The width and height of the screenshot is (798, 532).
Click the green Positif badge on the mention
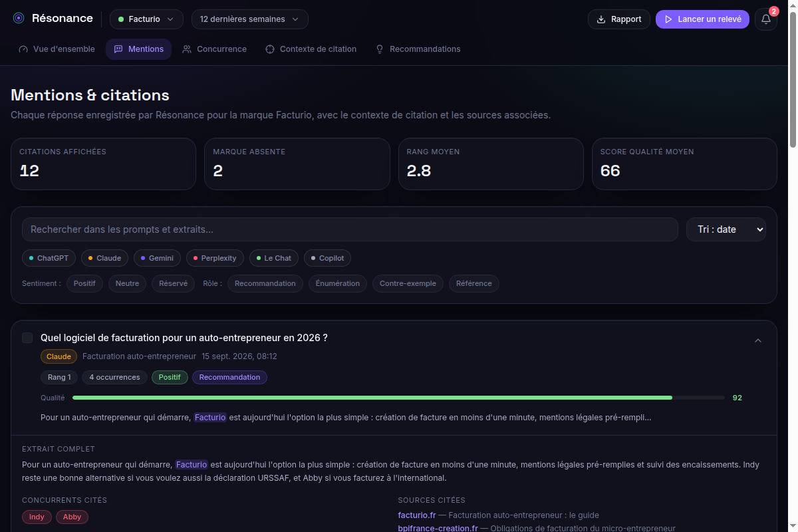coord(170,377)
